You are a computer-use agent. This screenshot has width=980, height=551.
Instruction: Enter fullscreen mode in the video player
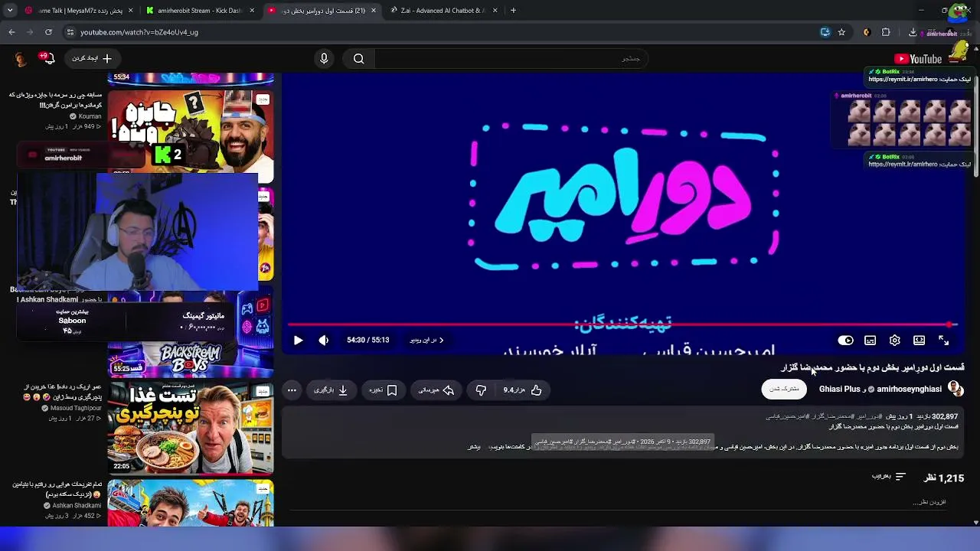click(943, 341)
